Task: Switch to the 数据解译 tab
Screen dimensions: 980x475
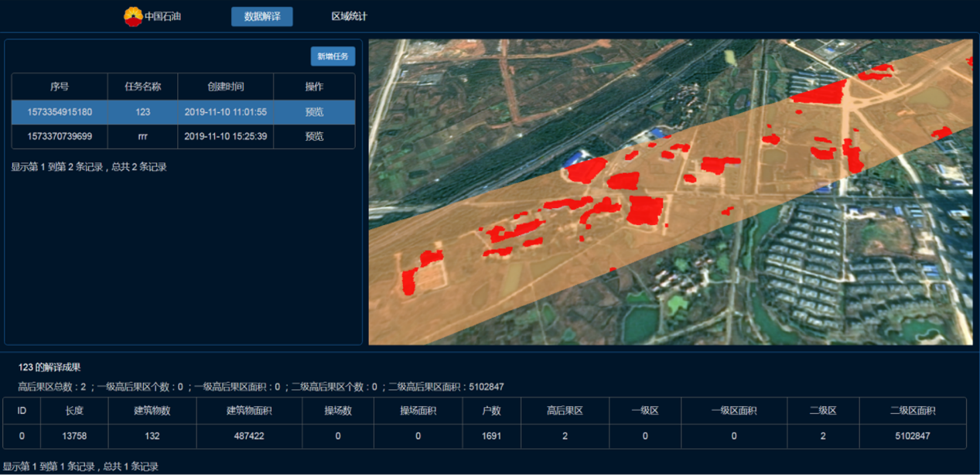Action: click(x=261, y=16)
